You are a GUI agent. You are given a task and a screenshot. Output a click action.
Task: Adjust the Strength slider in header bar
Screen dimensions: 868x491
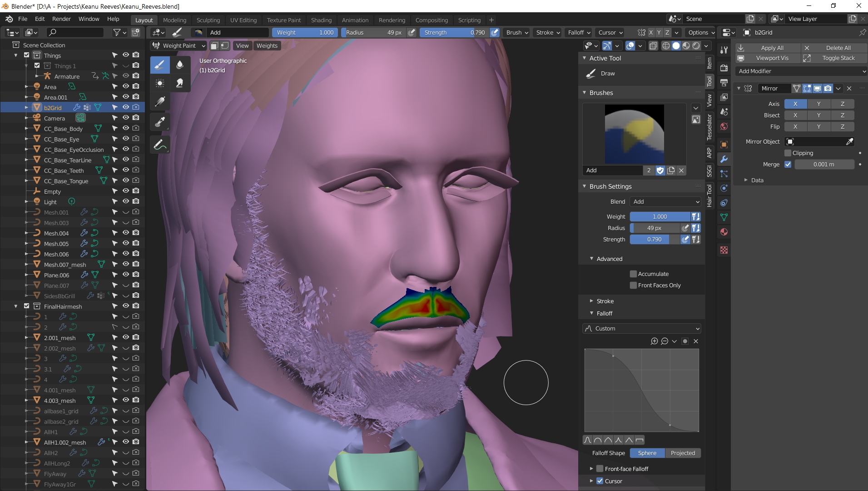(x=454, y=32)
